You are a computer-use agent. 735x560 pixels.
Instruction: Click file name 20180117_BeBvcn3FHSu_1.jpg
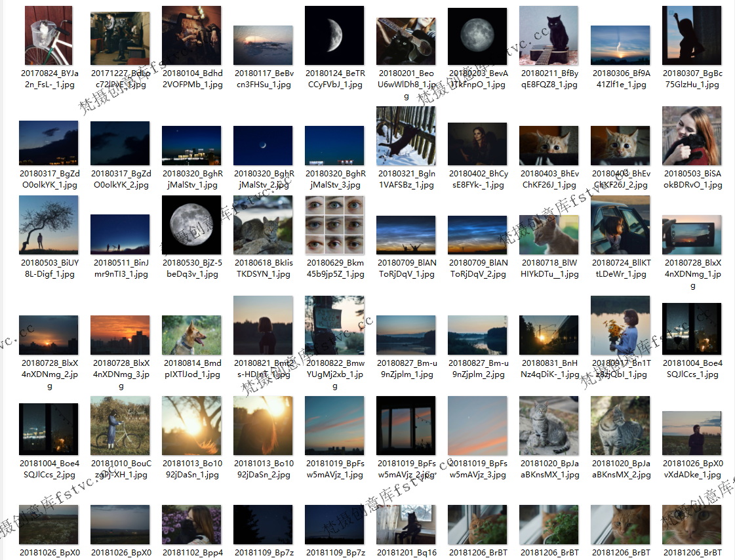(x=264, y=79)
